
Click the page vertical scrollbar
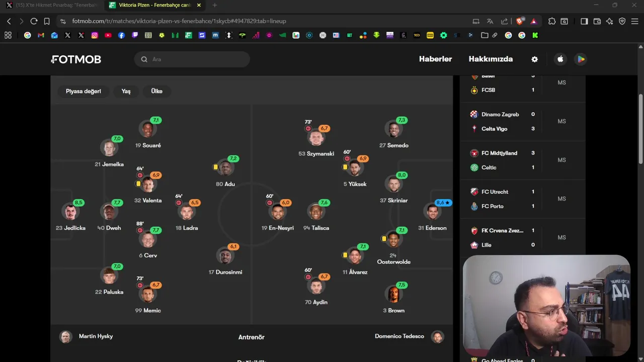point(640,128)
